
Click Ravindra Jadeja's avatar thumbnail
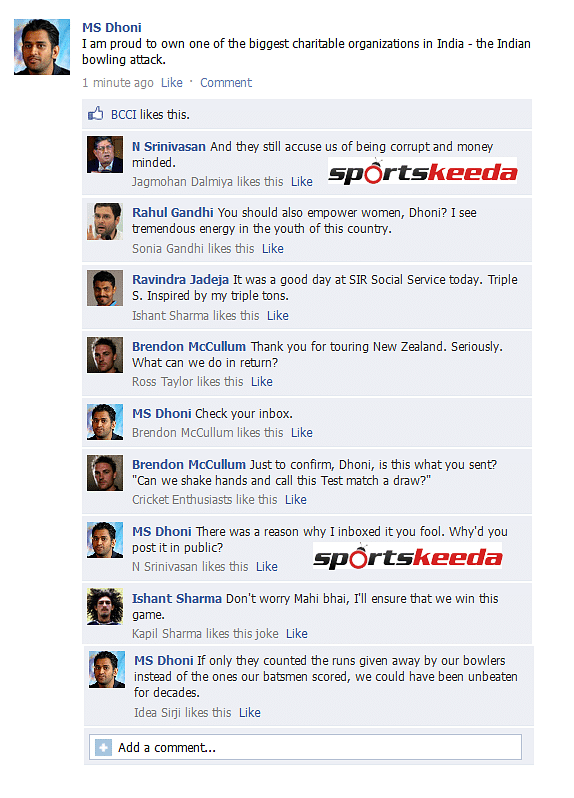pyautogui.click(x=105, y=288)
